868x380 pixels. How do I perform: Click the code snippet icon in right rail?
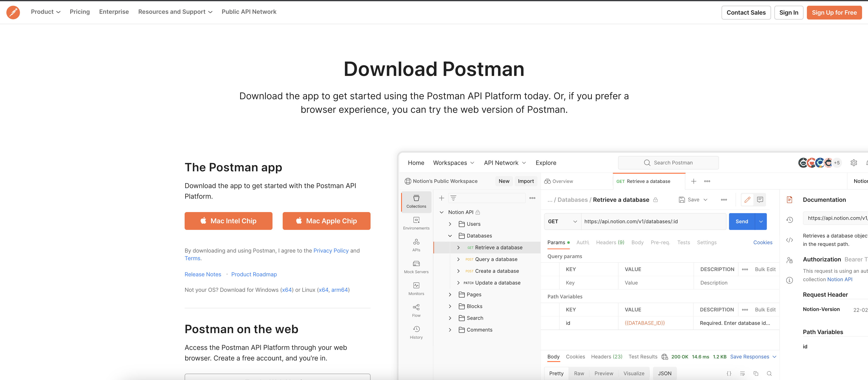click(789, 240)
